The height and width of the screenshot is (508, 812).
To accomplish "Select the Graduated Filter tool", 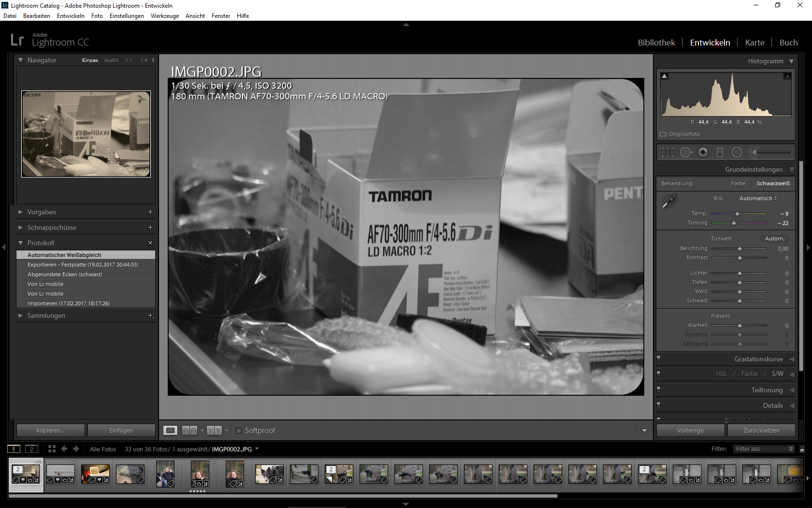I will 720,152.
